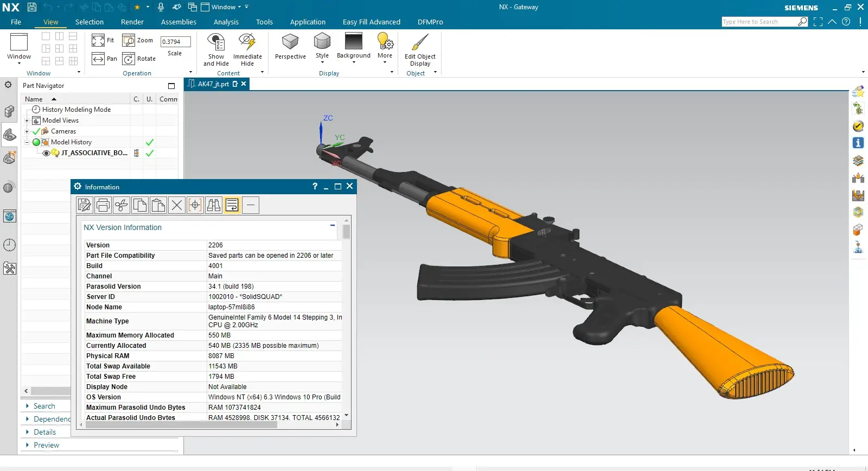The image size is (868, 471).
Task: Collapse the Model History node
Action: 27,142
